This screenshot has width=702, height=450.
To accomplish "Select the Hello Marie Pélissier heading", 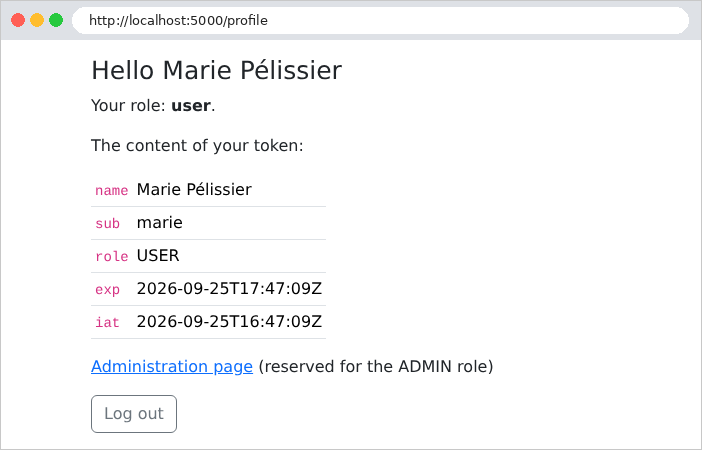I will point(217,70).
